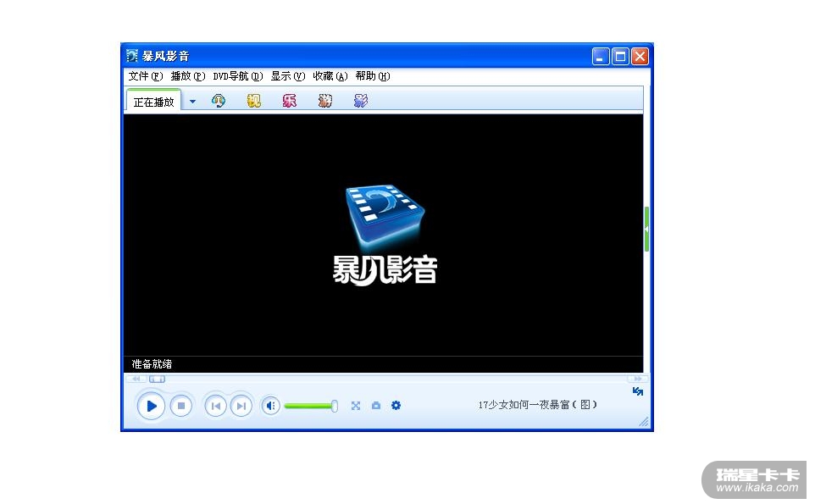
Task: Mute the audio with the speaker icon
Action: (271, 406)
